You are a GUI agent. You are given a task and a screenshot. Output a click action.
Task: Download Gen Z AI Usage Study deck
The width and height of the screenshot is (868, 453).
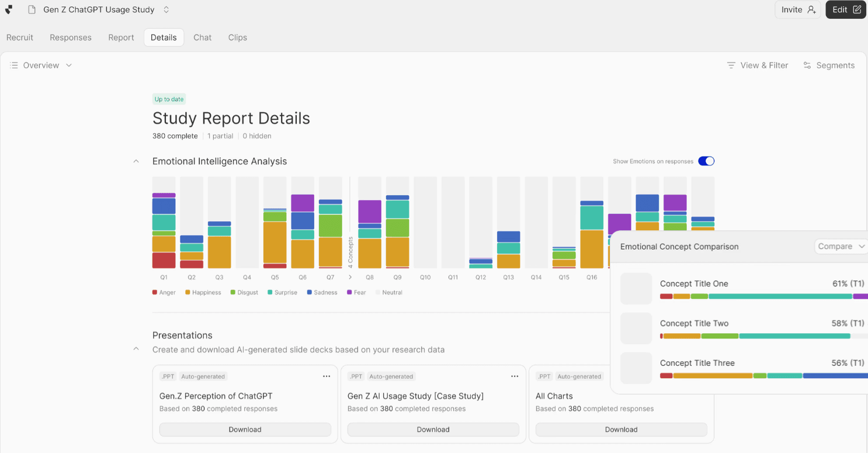tap(433, 430)
